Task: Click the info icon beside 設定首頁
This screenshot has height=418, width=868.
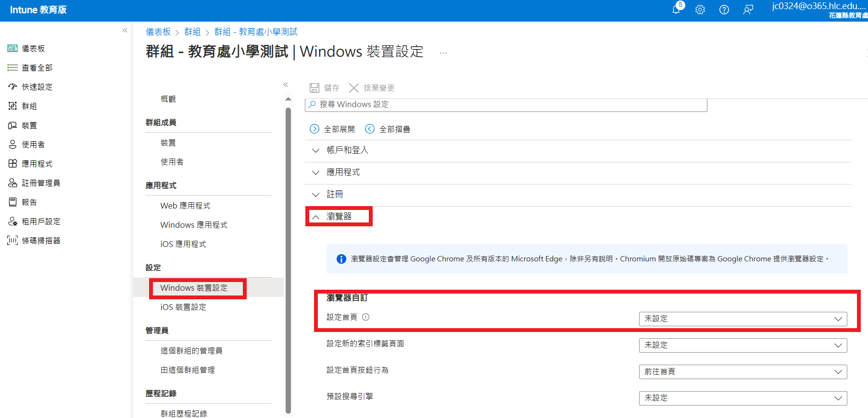Action: click(x=365, y=317)
